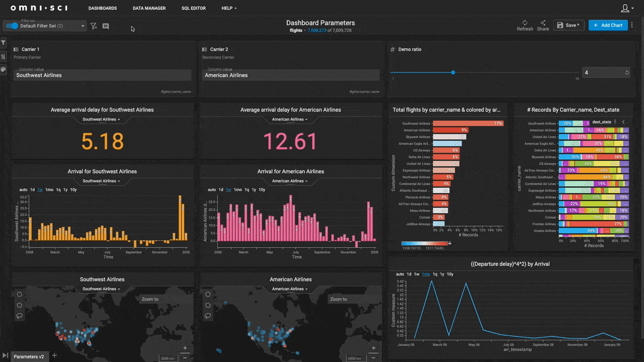644x362 pixels.
Task: Select polygon lasso tool on American map
Action: [208, 305]
